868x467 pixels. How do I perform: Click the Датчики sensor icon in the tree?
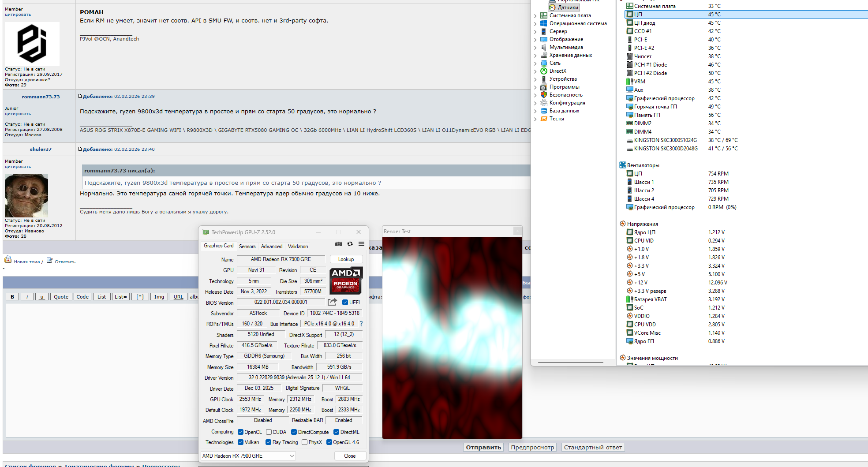point(552,7)
